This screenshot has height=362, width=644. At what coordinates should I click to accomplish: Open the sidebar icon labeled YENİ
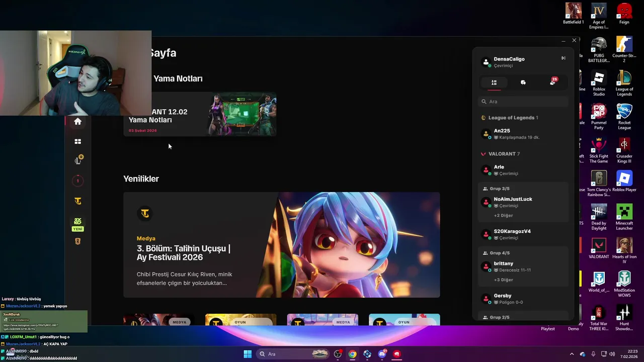coord(77,224)
